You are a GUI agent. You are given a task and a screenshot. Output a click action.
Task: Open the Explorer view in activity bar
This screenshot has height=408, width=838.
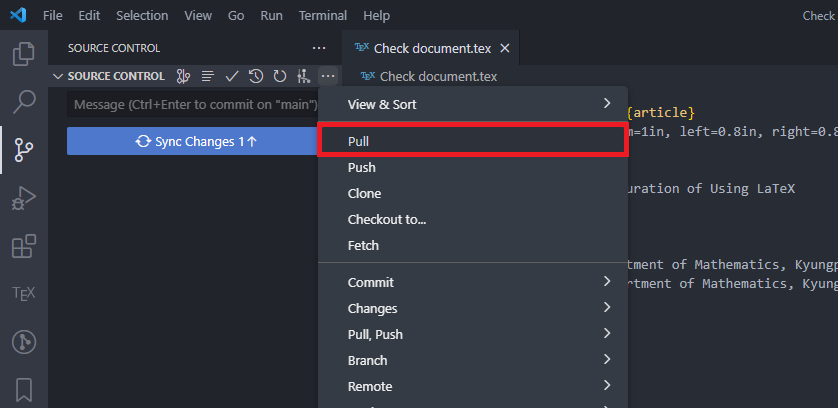click(24, 53)
